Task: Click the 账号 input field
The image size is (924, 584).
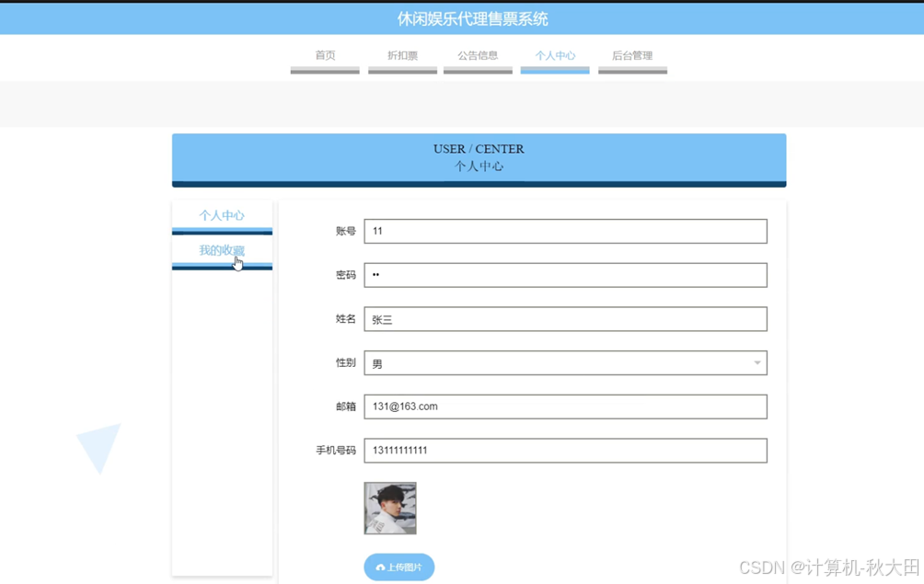Action: tap(565, 231)
